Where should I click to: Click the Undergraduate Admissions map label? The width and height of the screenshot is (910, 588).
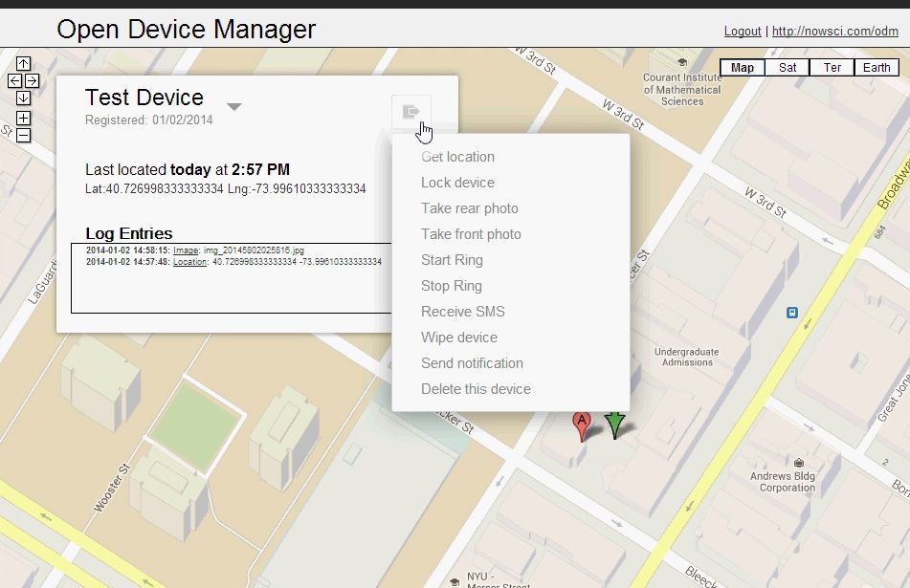pos(686,358)
